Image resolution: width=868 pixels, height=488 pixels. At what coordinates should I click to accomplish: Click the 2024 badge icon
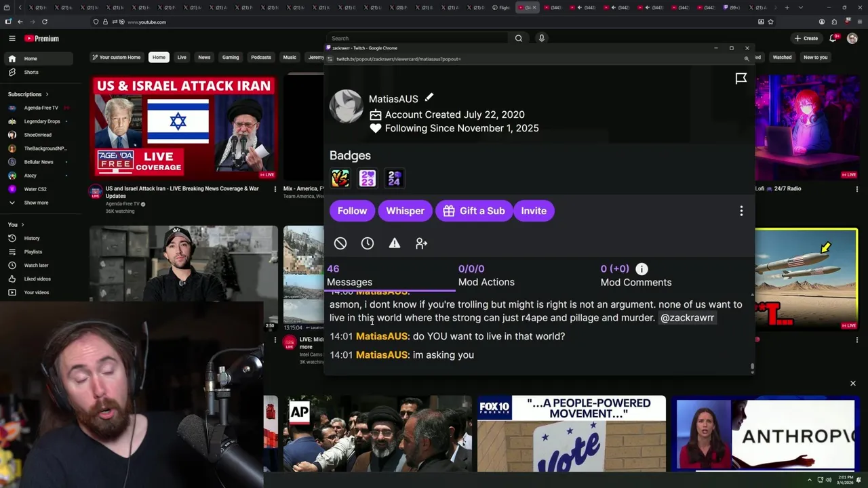(395, 178)
